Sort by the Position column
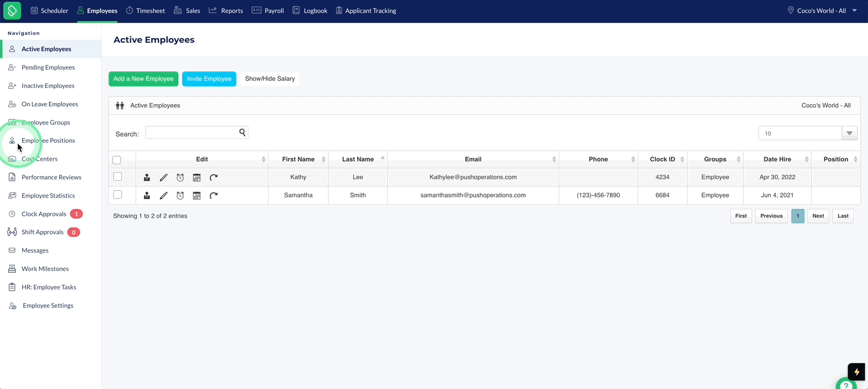 836,159
